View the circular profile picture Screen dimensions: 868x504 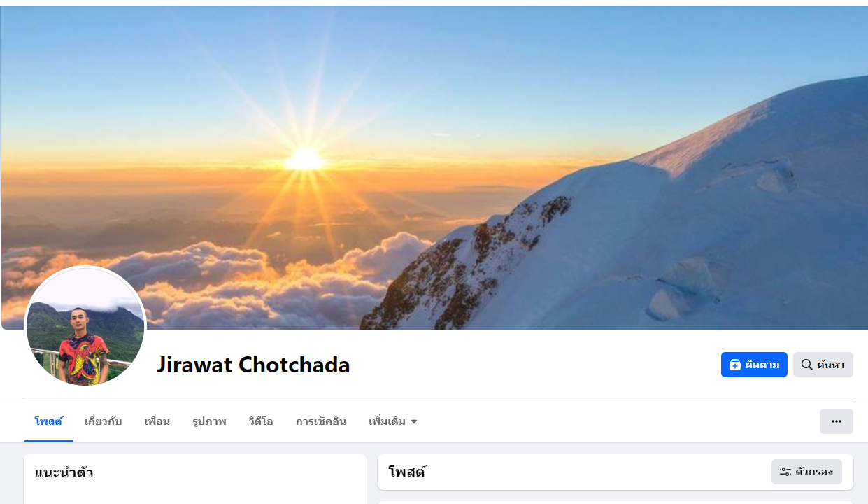pyautogui.click(x=85, y=326)
